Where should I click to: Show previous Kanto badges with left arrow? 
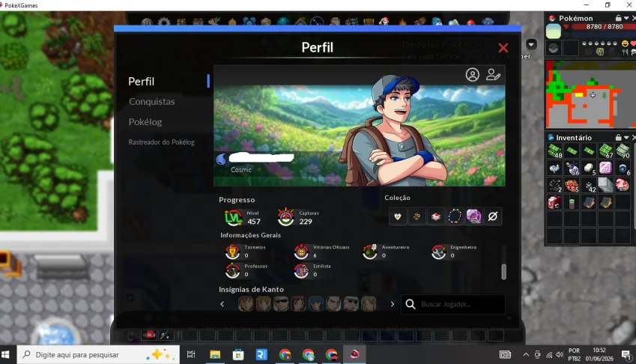[x=222, y=304]
